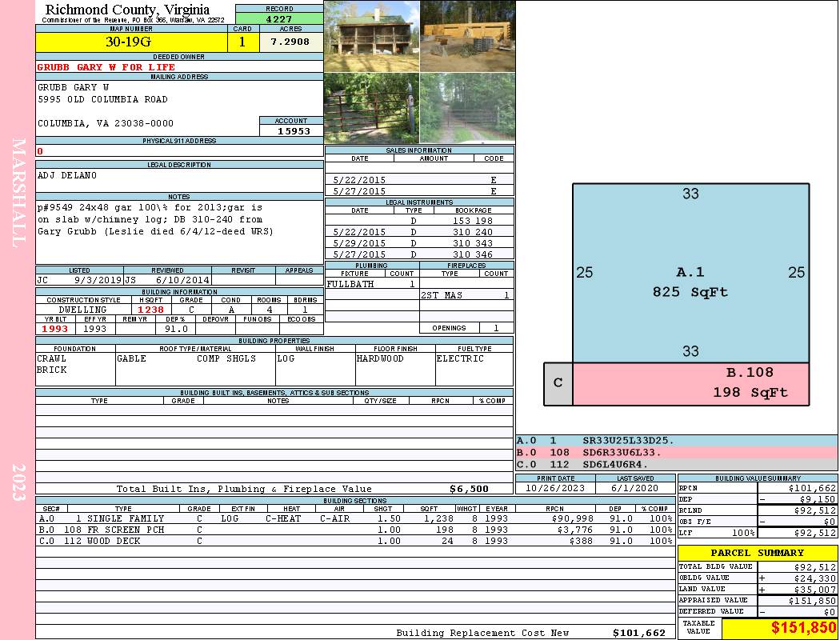Click the red farm gate photo
840x640 pixels.
click(x=371, y=108)
